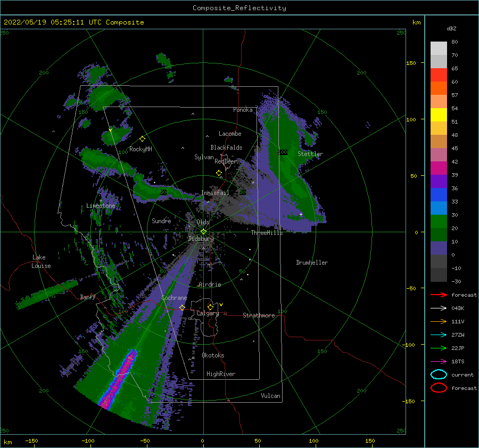The image size is (479, 448).
Task: Click the km unit label at top right
Action: point(416,22)
